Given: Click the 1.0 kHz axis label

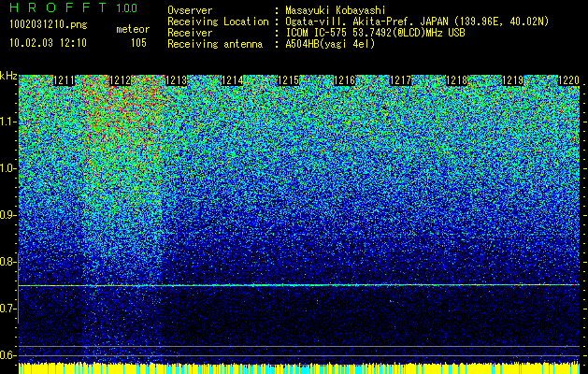Looking at the screenshot, I should pyautogui.click(x=8, y=169).
